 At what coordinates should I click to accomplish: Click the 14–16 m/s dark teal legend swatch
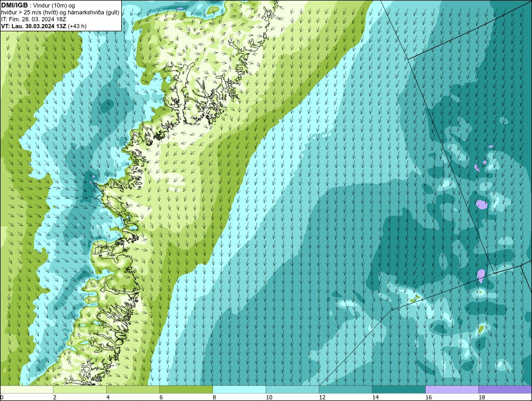398,389
